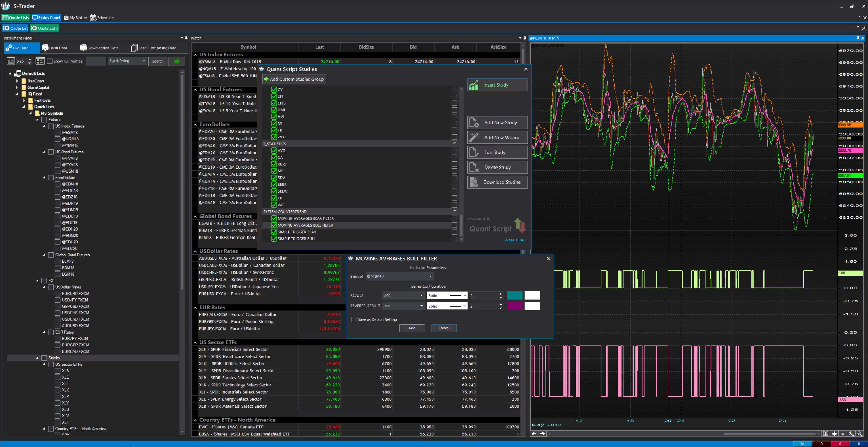Pin the @NQM18 10 Min chart panel

(858, 38)
